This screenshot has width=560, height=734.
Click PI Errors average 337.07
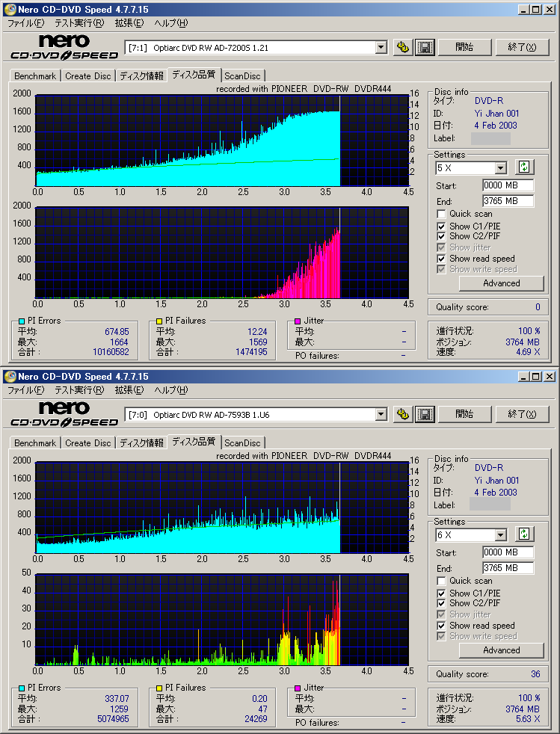click(x=117, y=698)
